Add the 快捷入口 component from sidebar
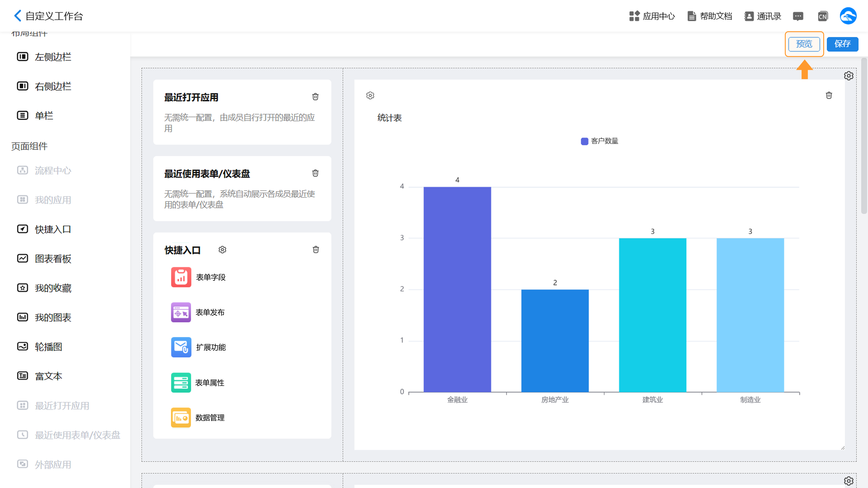 44,229
